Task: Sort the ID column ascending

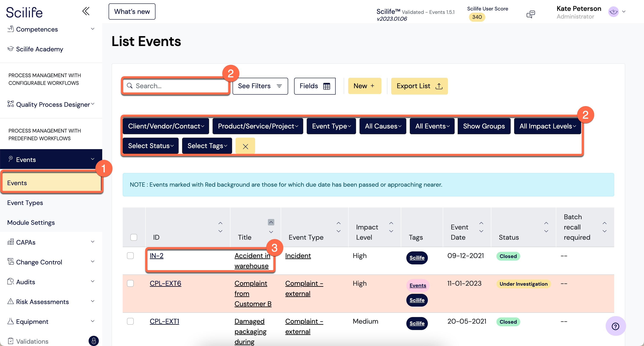Action: point(220,223)
